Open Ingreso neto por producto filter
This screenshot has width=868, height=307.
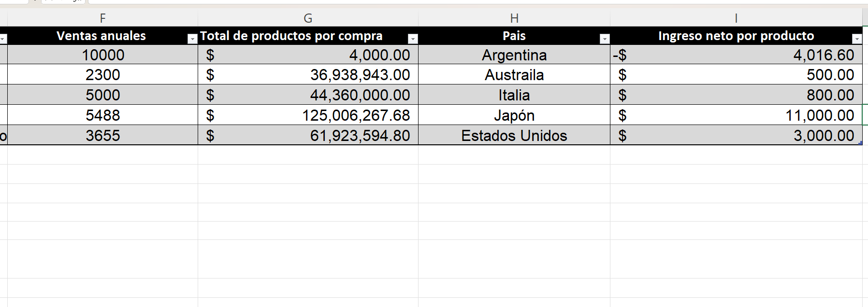(x=857, y=39)
